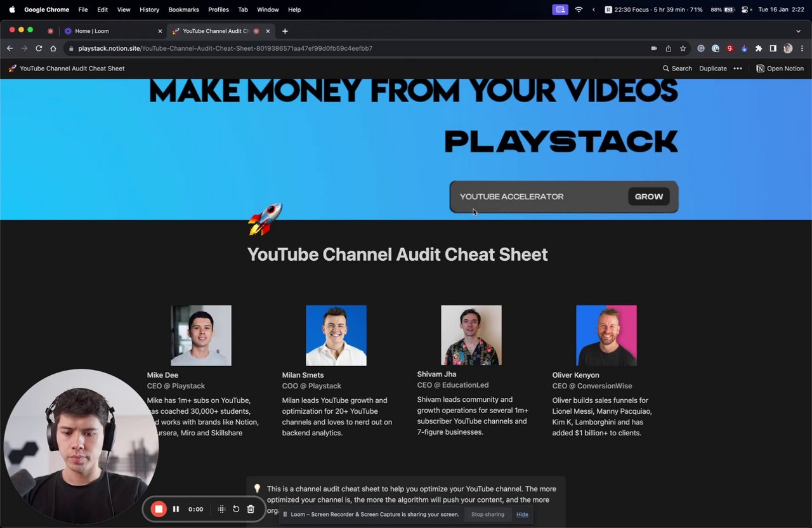Open the macOS Control Center icon
Viewport: 812px width, 528px height.
745,10
